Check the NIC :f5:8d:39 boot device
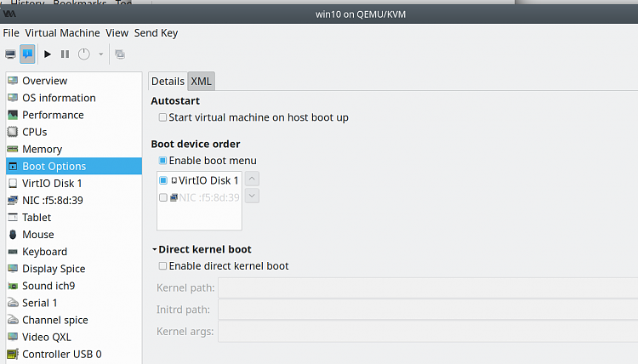The image size is (638, 364). 163,197
